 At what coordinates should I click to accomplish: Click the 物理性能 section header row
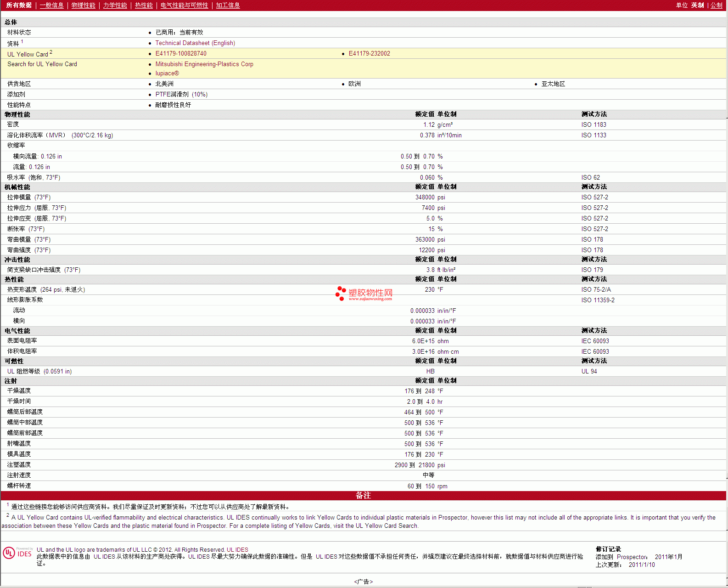coord(17,114)
